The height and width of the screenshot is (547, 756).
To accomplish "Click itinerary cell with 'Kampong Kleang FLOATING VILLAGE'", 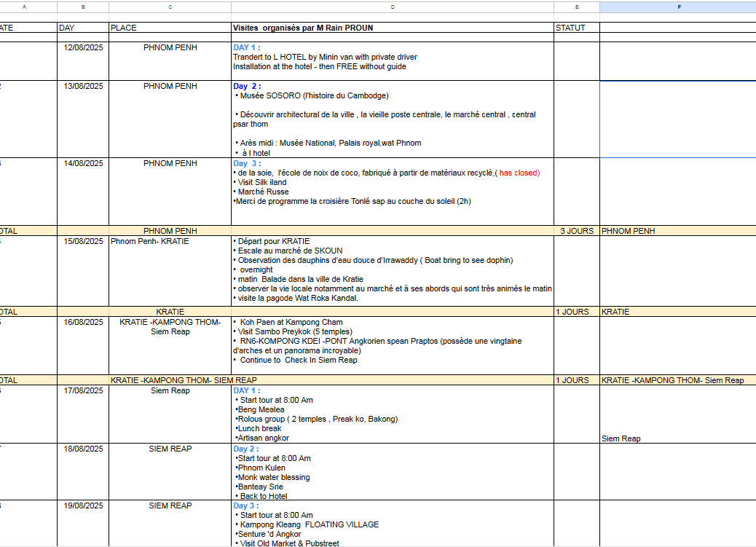I will pyautogui.click(x=393, y=524).
